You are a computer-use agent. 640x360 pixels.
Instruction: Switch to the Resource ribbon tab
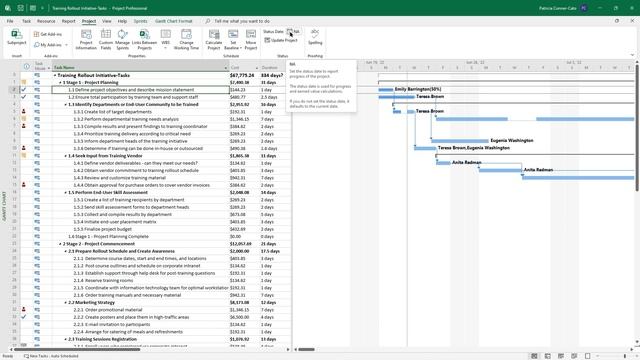point(46,21)
